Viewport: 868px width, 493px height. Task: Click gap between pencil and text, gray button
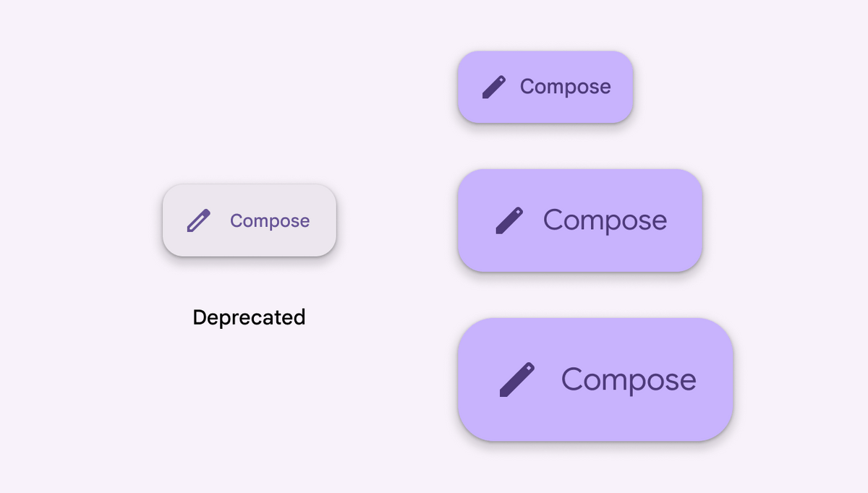pyautogui.click(x=220, y=220)
